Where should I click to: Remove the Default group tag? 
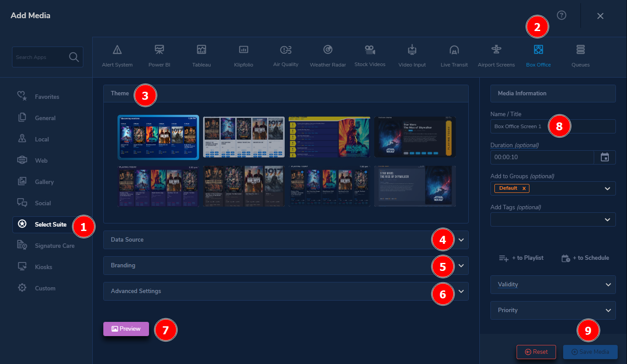(x=524, y=188)
